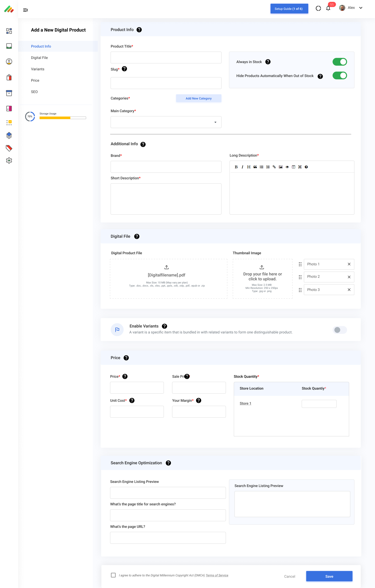The width and height of the screenshot is (375, 588).
Task: Go to Digital File section in sidebar
Action: (x=39, y=58)
